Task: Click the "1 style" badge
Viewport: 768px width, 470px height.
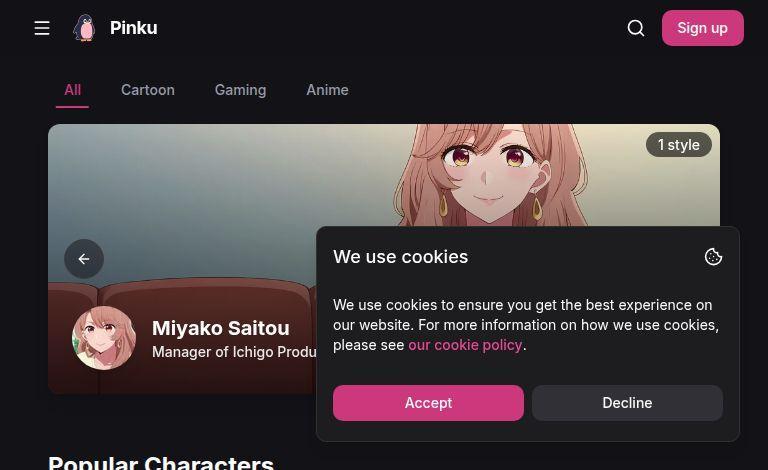Action: tap(678, 145)
